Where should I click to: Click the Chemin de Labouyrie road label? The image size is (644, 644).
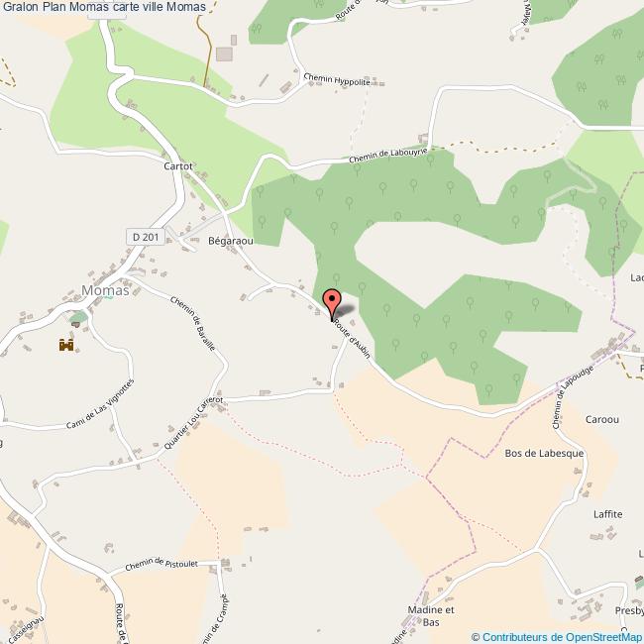[x=388, y=156]
